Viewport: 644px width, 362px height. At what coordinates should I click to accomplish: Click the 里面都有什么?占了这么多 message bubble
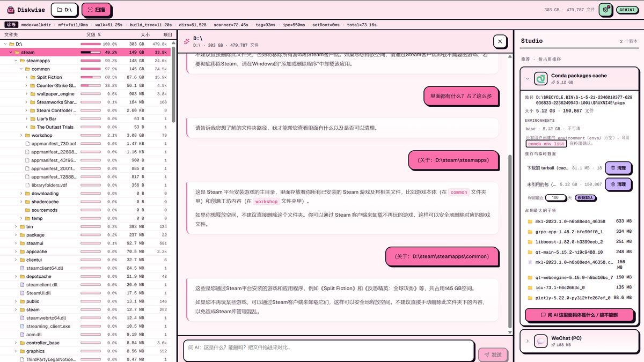tap(461, 96)
